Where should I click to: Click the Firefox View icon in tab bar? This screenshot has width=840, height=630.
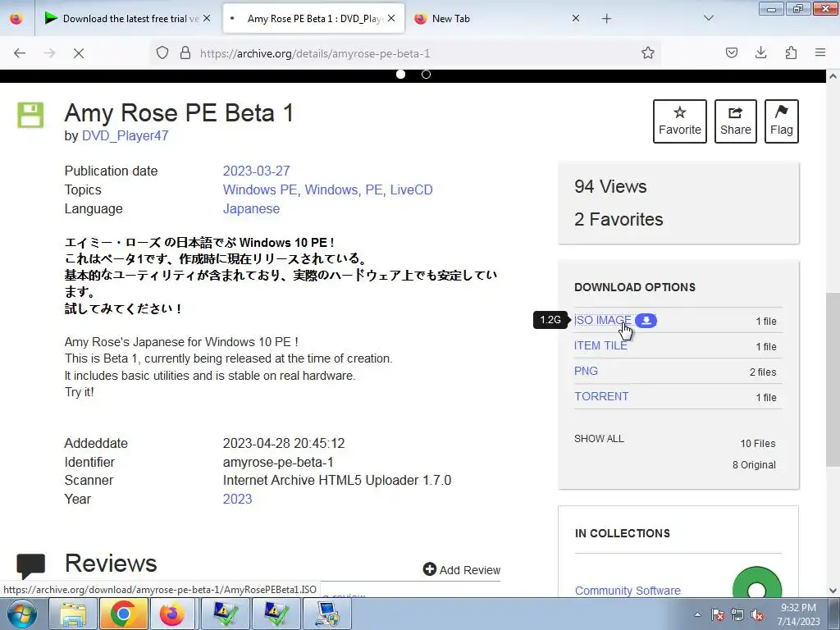16,19
